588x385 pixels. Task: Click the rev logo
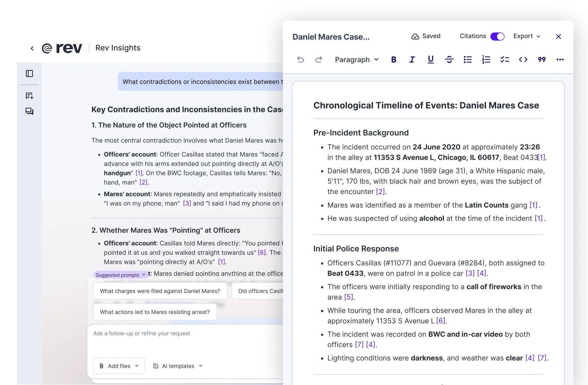pyautogui.click(x=62, y=48)
